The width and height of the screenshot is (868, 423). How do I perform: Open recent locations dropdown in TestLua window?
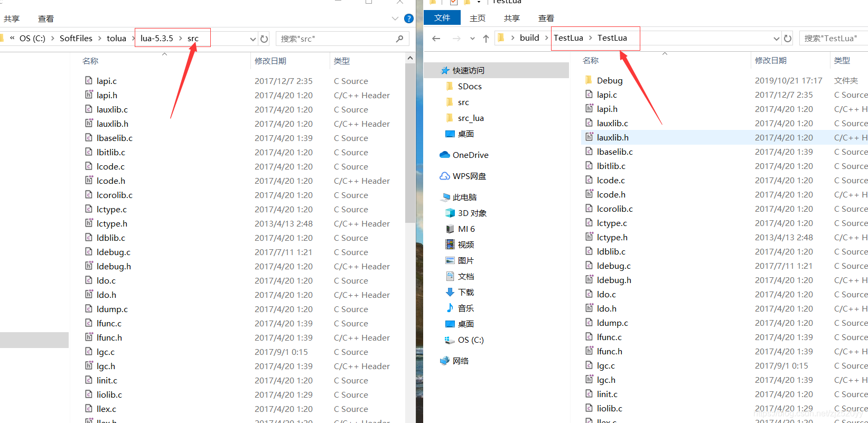(472, 38)
